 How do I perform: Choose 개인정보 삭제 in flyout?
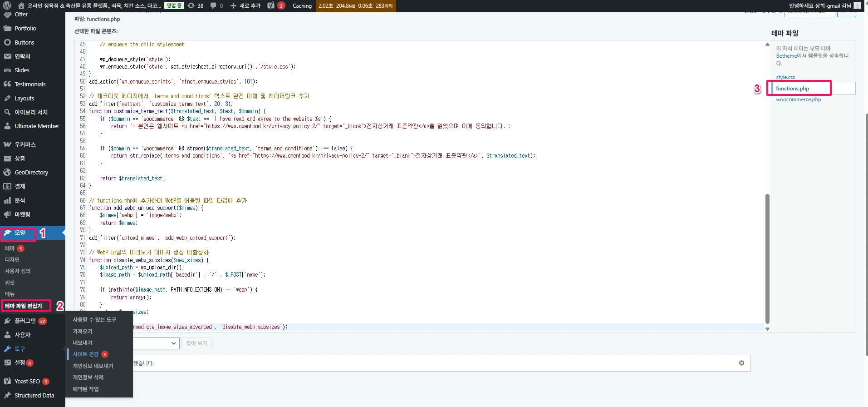coord(88,377)
